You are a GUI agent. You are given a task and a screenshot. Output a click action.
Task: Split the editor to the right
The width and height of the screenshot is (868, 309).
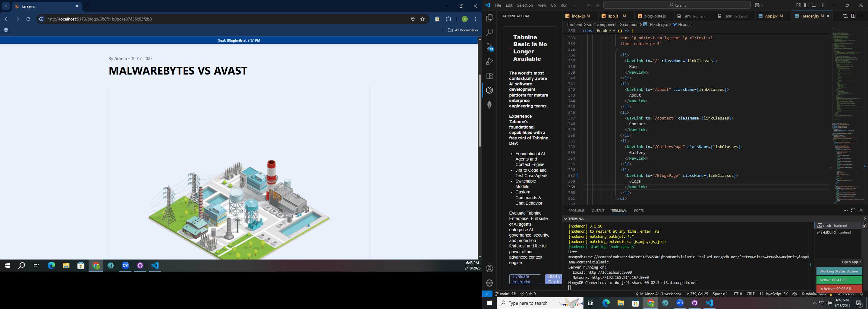point(853,16)
